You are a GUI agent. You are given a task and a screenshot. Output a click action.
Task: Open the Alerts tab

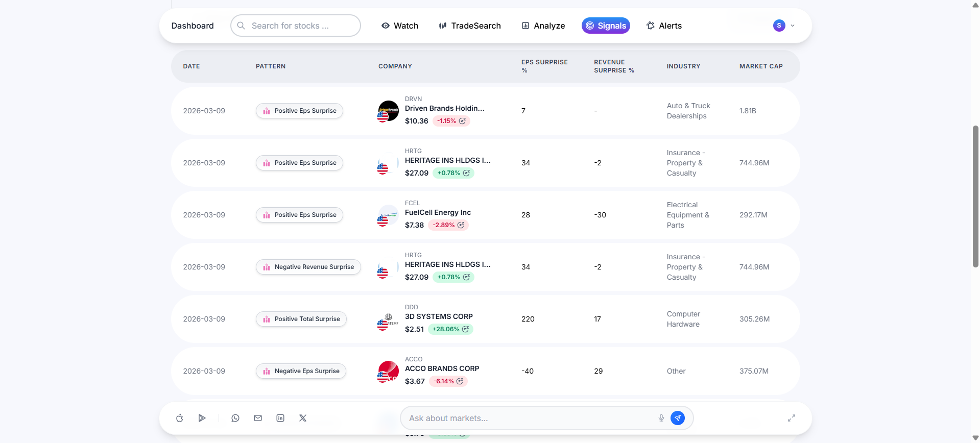(664, 26)
